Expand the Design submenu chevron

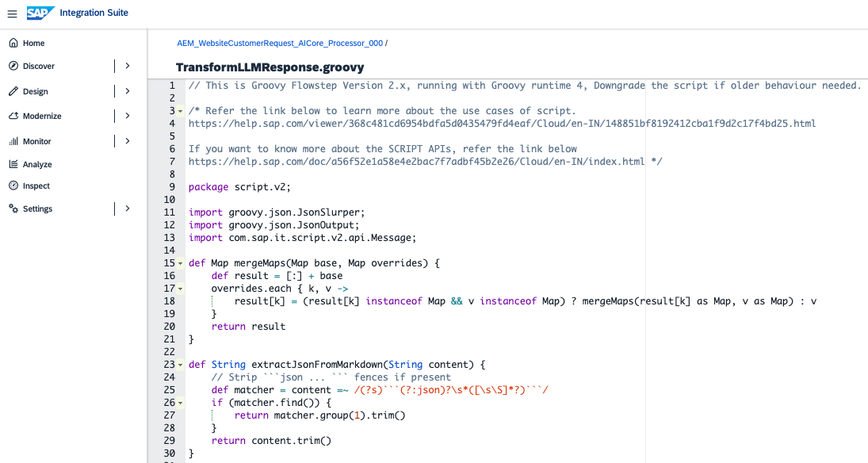click(128, 91)
